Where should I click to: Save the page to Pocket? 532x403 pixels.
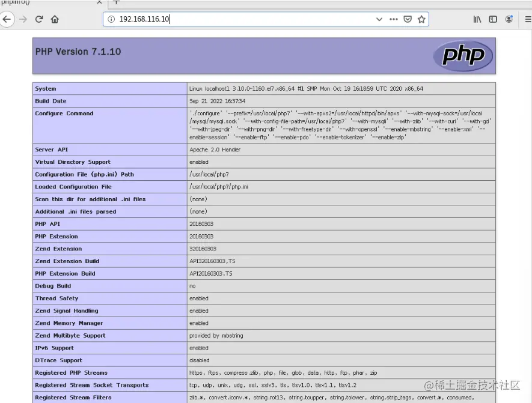click(408, 19)
